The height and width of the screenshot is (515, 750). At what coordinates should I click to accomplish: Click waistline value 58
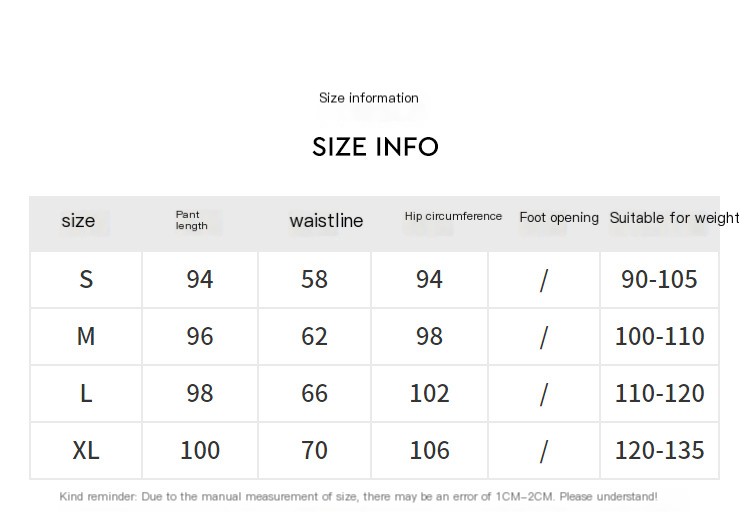pos(314,279)
